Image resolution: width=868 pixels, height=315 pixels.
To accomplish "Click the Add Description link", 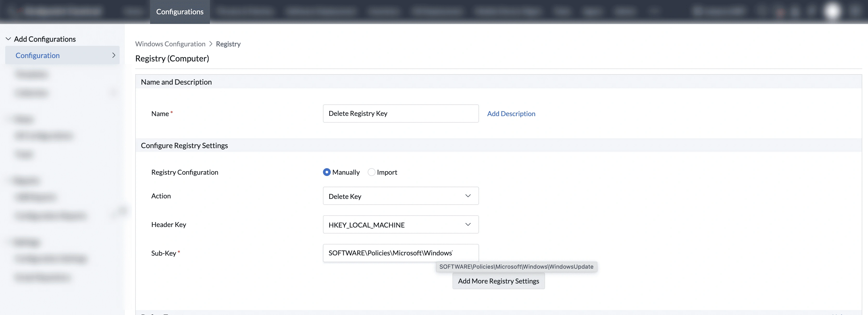I will [x=511, y=114].
